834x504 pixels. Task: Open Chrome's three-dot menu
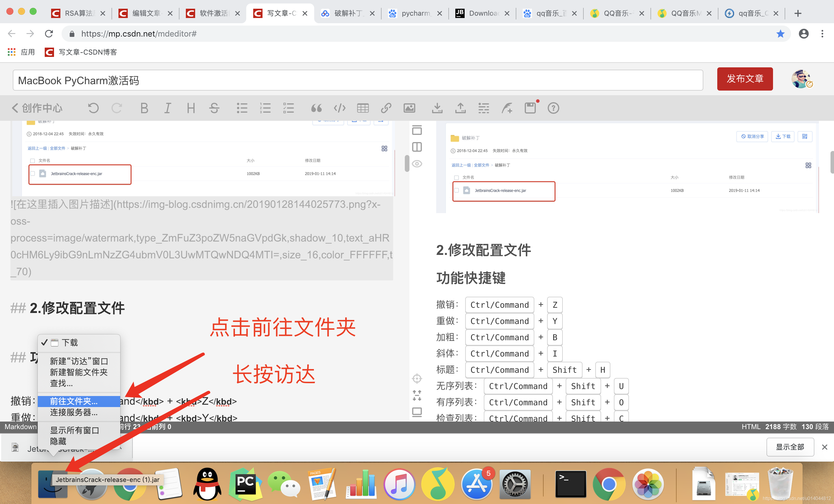822,33
